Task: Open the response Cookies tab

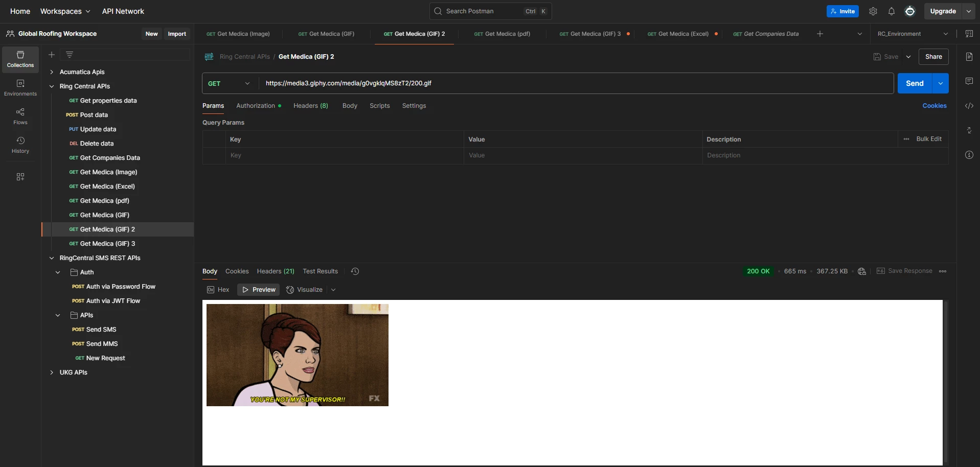Action: 237,271
